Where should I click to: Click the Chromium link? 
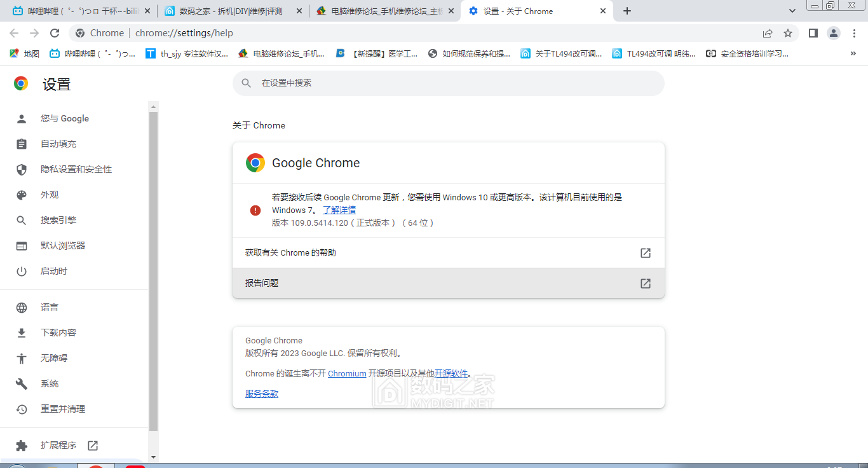point(347,373)
